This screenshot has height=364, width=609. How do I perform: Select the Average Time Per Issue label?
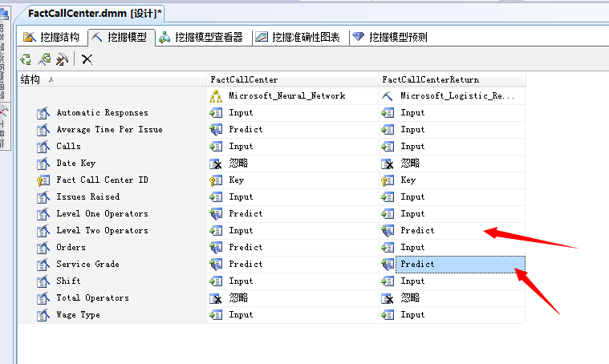tap(110, 130)
